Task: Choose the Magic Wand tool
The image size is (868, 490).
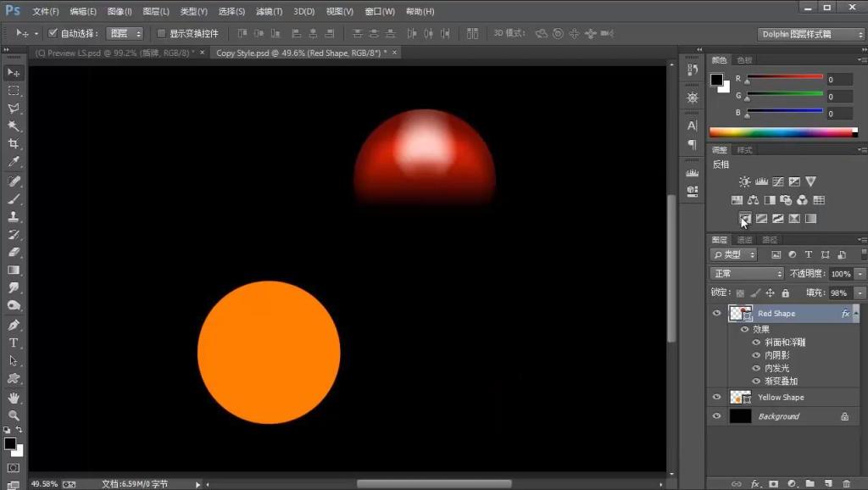Action: pos(14,125)
